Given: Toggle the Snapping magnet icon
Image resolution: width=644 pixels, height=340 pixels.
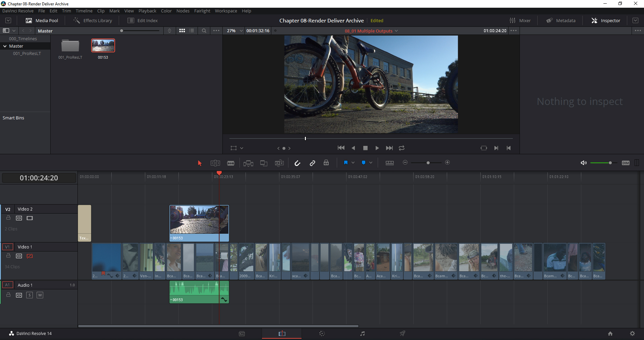Looking at the screenshot, I should click(x=297, y=163).
